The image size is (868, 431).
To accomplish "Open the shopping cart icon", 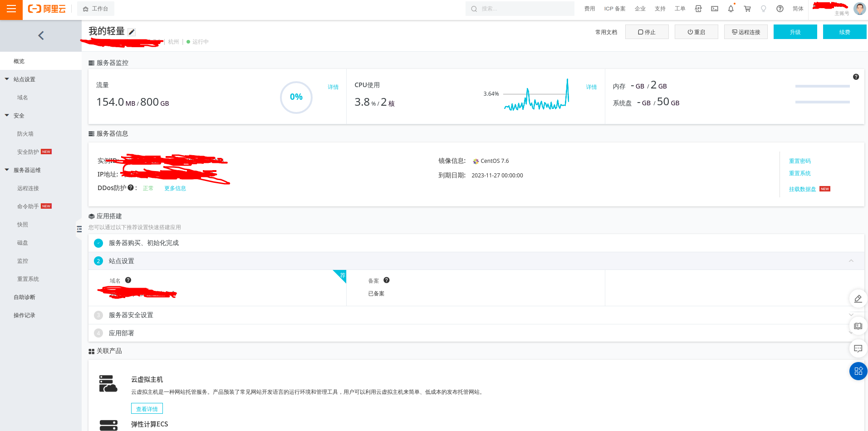I will click(747, 9).
